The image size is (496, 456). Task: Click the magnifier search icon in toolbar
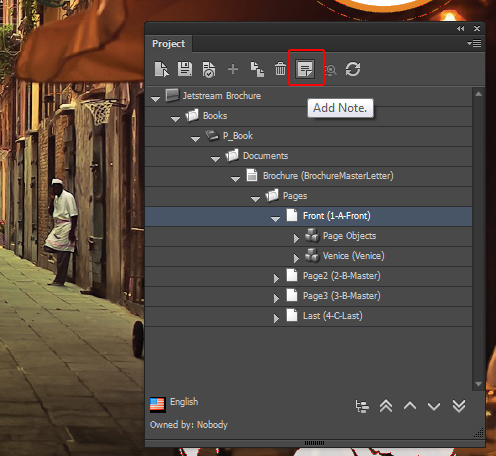click(330, 70)
